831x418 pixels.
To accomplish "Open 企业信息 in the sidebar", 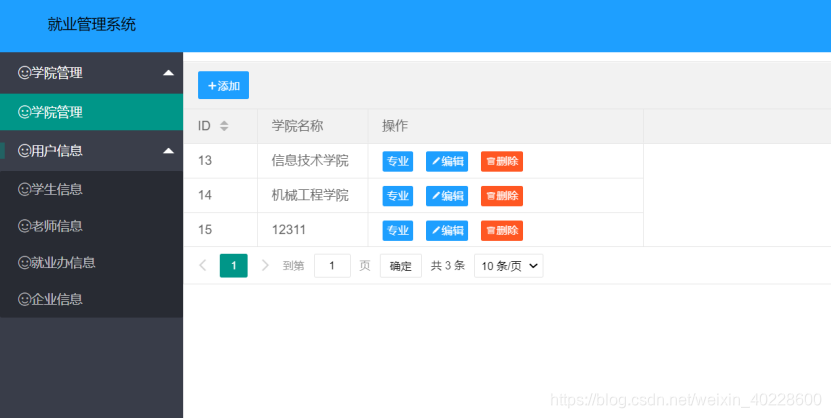I will click(x=91, y=299).
